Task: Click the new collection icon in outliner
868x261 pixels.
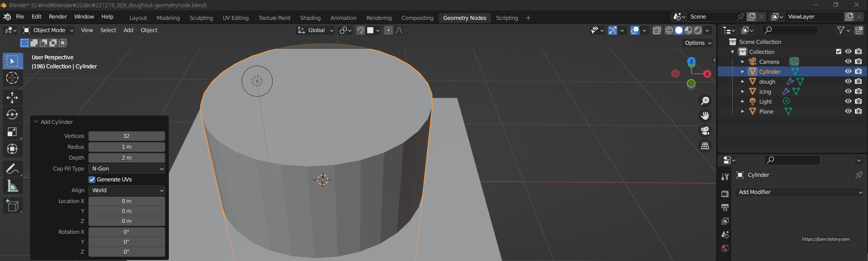Action: coord(859,30)
